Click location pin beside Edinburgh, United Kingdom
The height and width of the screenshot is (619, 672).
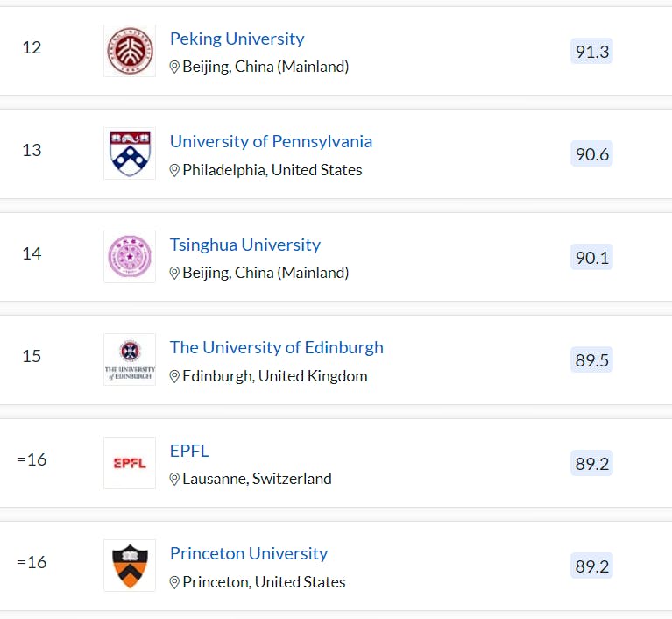[174, 376]
